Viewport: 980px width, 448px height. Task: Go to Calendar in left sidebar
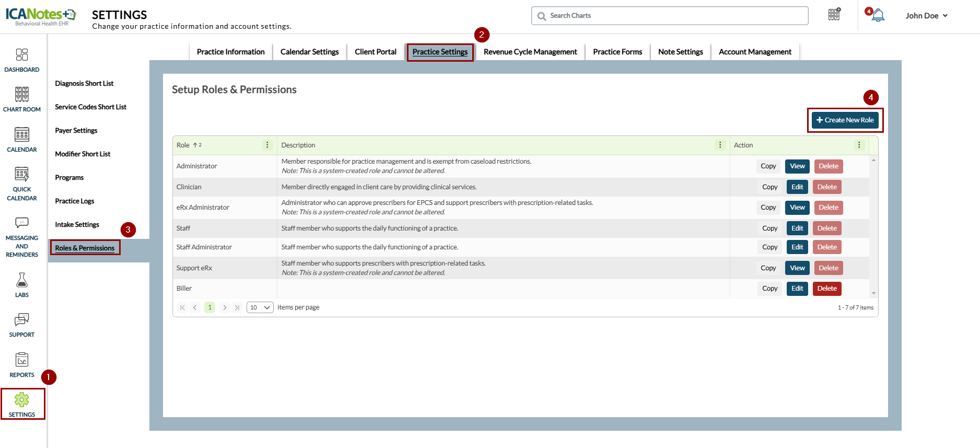(21, 135)
